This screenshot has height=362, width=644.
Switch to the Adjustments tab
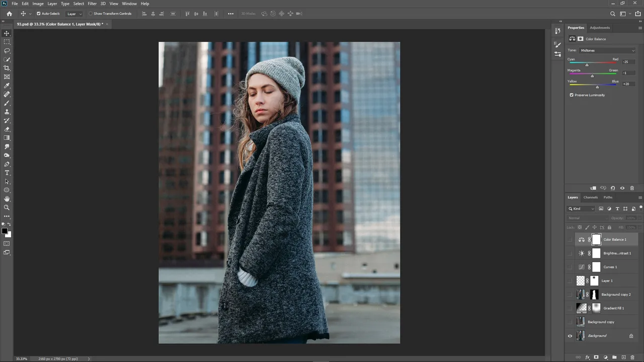(x=600, y=28)
